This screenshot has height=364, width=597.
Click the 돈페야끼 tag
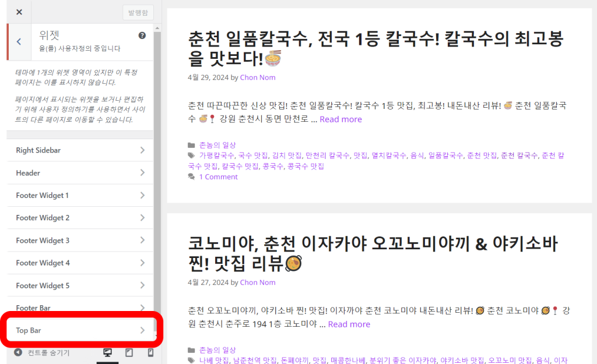point(294,360)
